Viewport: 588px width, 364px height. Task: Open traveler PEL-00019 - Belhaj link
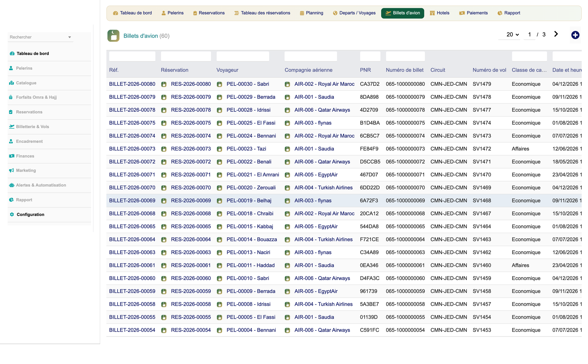249,201
